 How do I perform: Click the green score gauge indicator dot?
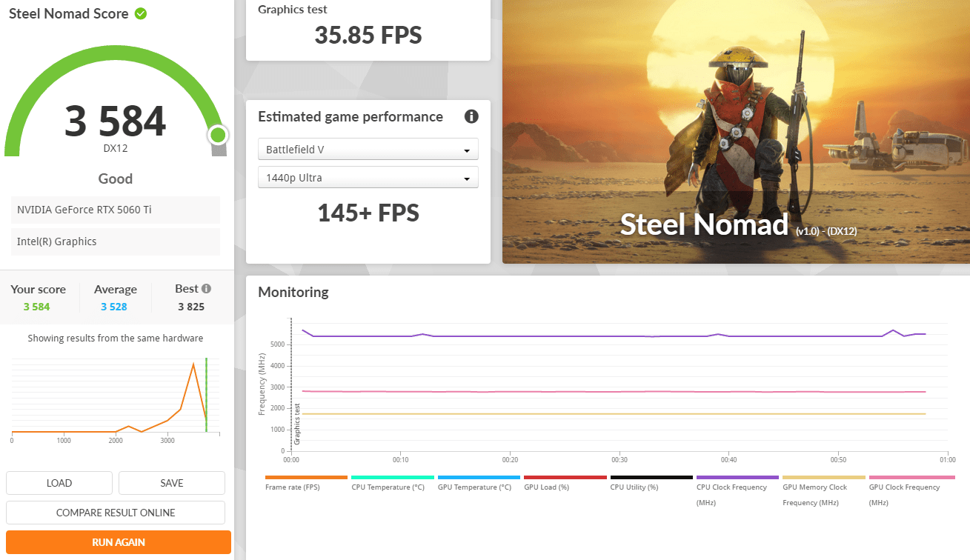click(218, 135)
